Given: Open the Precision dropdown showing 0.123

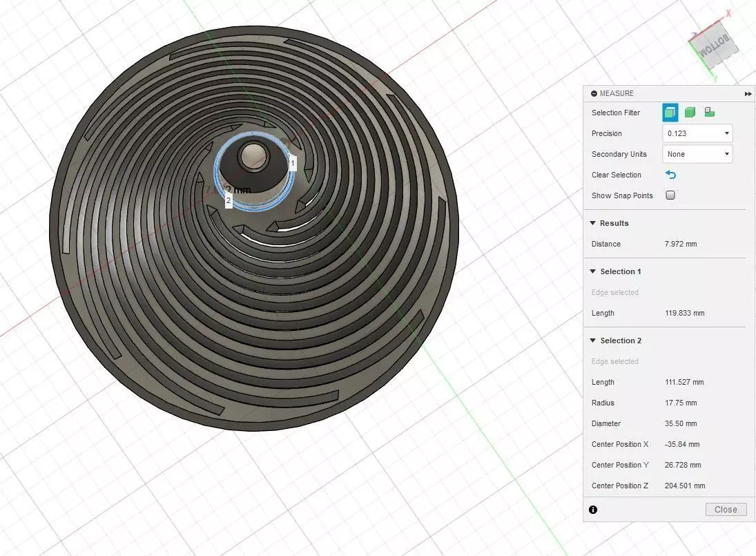Looking at the screenshot, I should pos(697,133).
